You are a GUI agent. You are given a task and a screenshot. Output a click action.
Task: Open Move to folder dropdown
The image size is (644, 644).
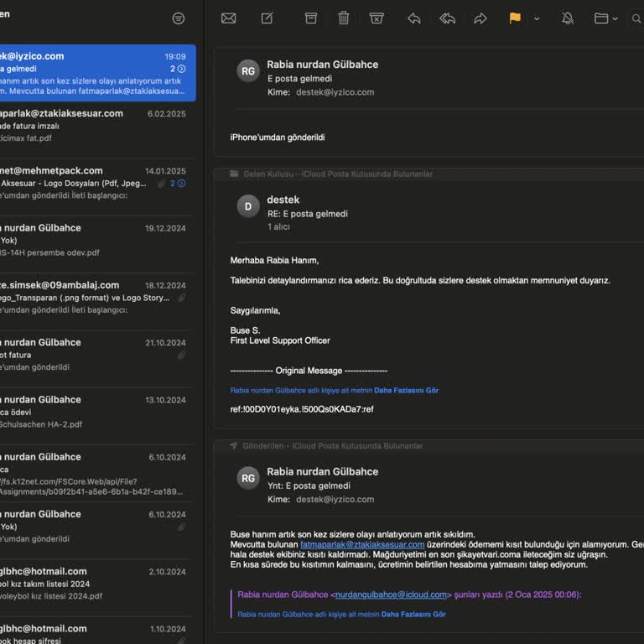(606, 18)
